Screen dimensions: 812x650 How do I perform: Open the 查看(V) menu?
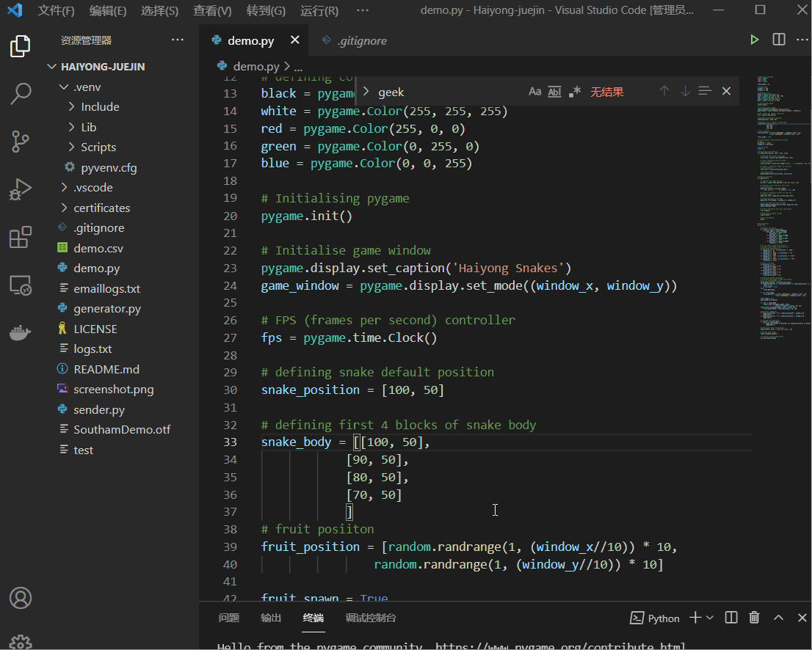click(x=212, y=10)
